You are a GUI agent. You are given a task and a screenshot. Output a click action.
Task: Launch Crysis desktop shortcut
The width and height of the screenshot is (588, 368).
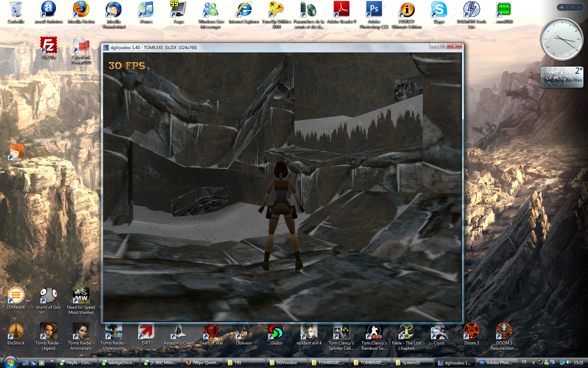point(439,334)
